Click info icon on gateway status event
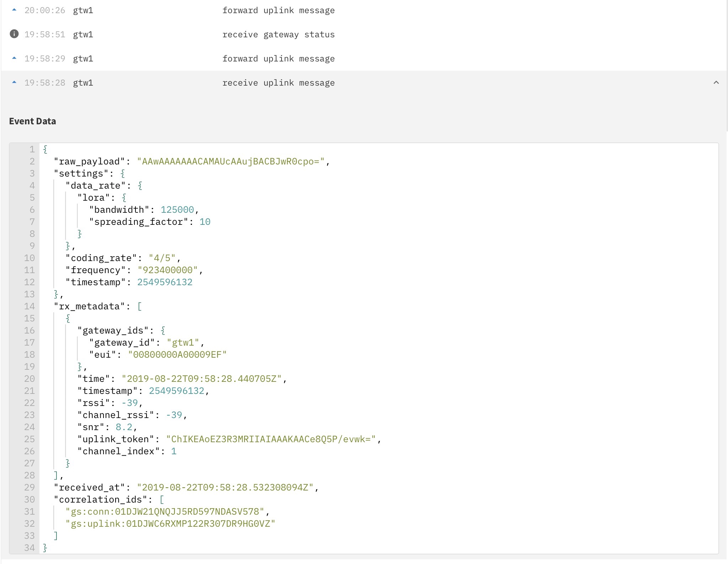 coord(14,34)
